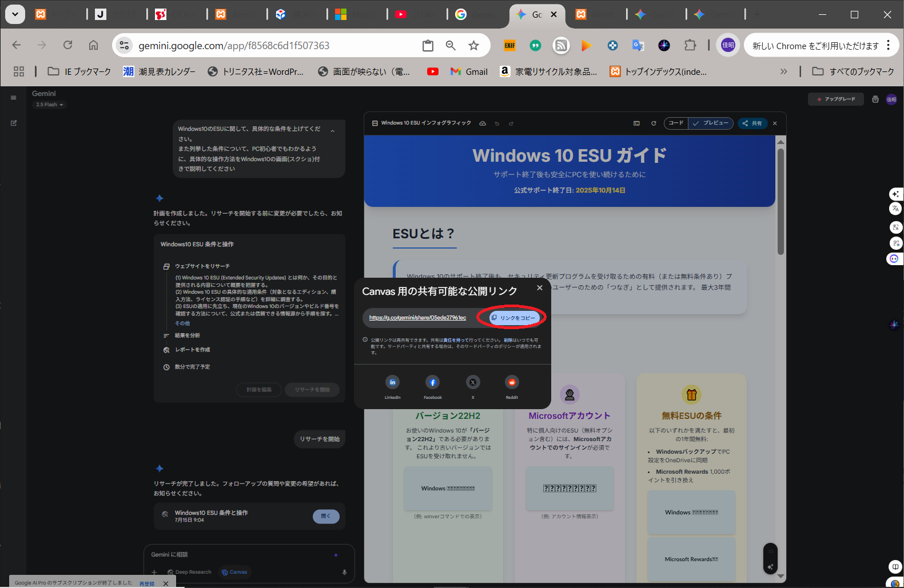Close the canvas panel
This screenshot has width=904, height=588.
(775, 123)
